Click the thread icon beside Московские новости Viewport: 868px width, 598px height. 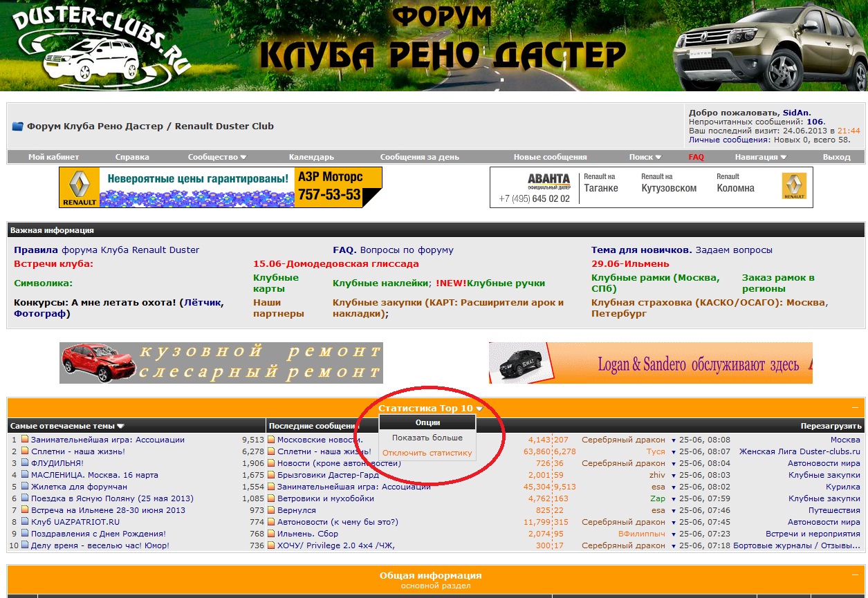click(x=271, y=440)
